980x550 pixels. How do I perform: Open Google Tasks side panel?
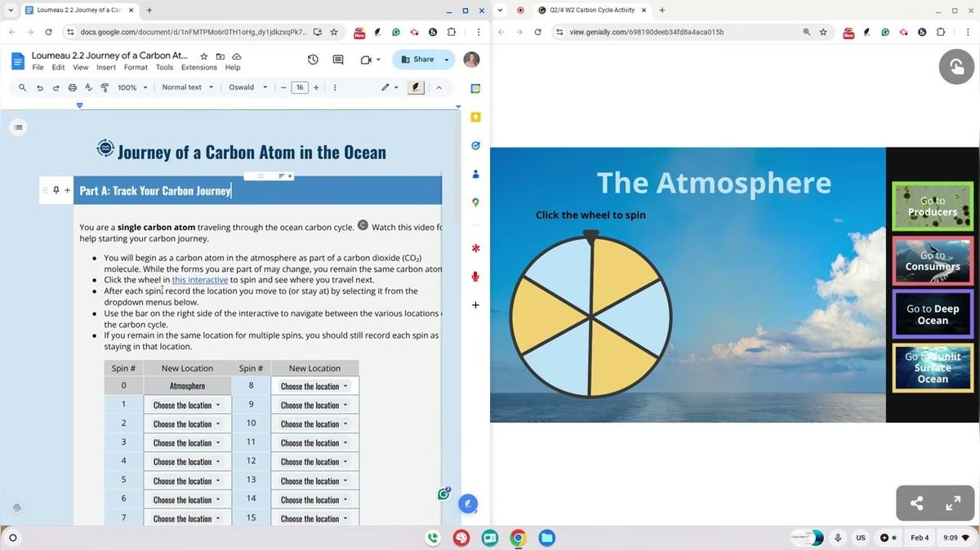[x=476, y=145]
